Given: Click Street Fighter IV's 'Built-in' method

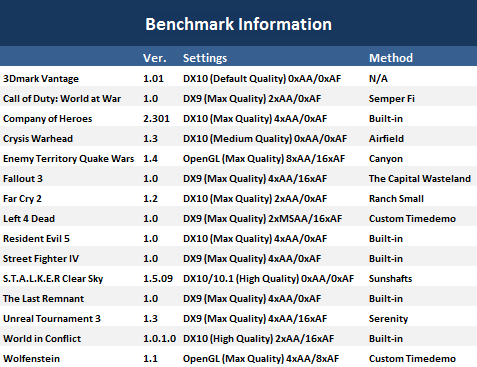Looking at the screenshot, I should pos(386,259).
